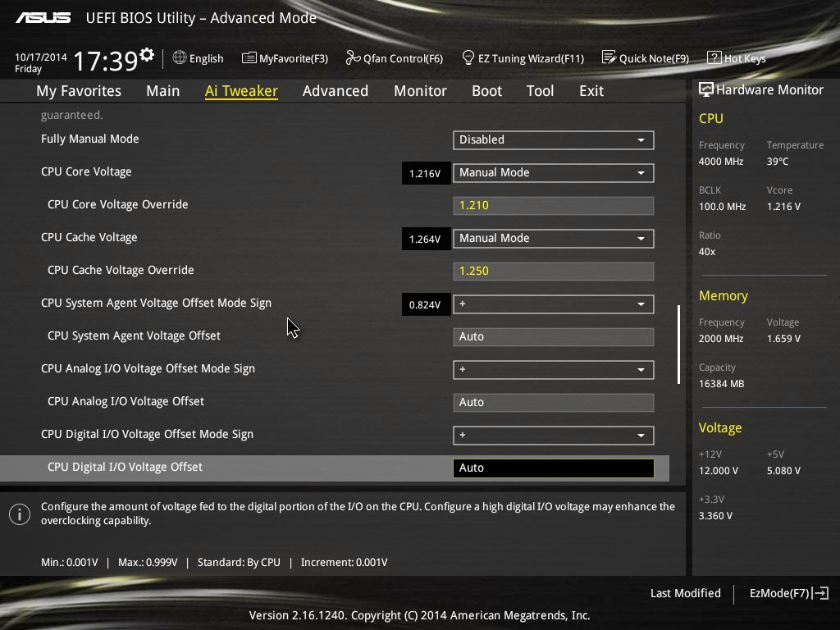The width and height of the screenshot is (840, 630).
Task: Click the 0.824V system agent readout
Action: coord(425,305)
